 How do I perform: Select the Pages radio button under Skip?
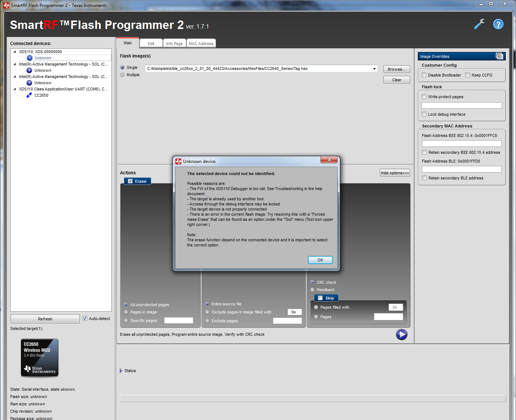[316, 317]
